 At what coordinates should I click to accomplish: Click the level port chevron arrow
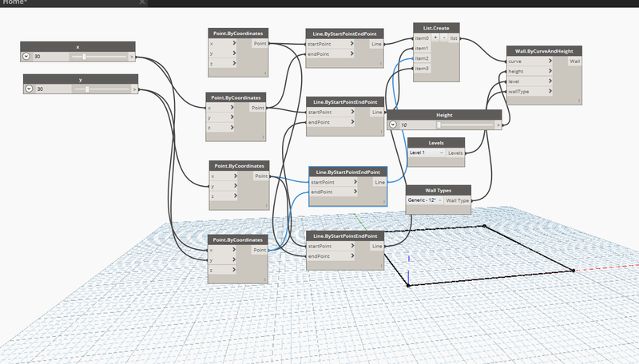[550, 81]
